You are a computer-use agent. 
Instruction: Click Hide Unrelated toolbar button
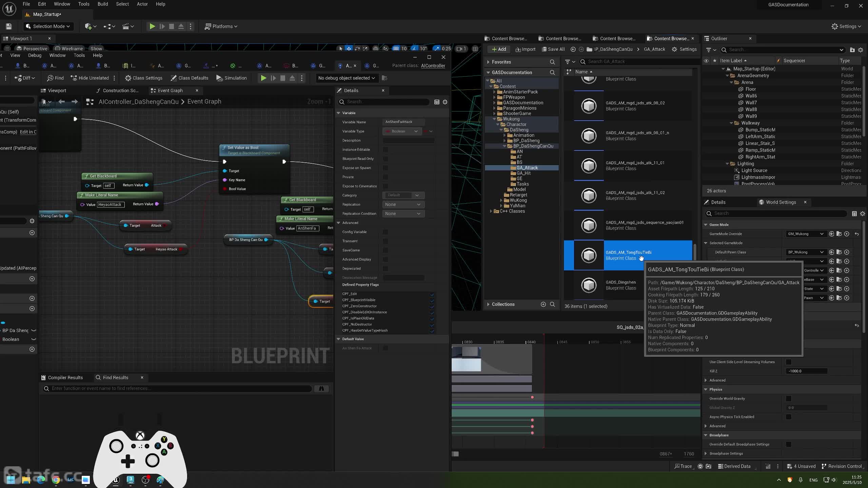pyautogui.click(x=90, y=78)
